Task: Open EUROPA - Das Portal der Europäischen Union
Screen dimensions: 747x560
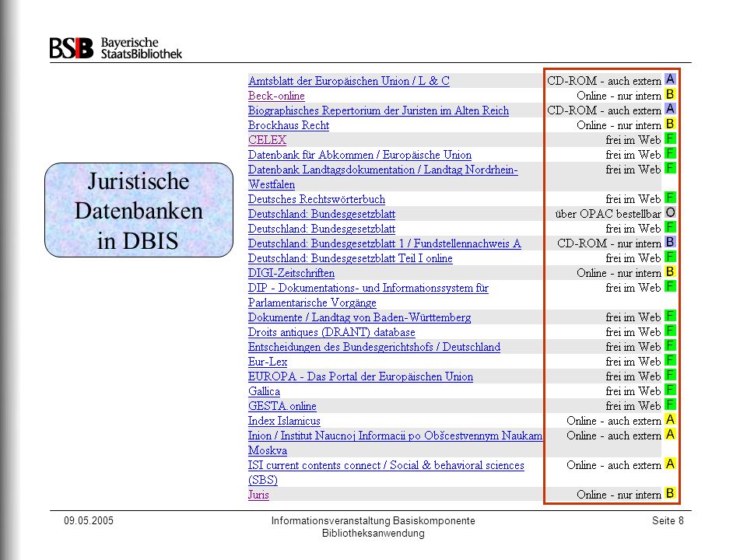Action: (360, 376)
